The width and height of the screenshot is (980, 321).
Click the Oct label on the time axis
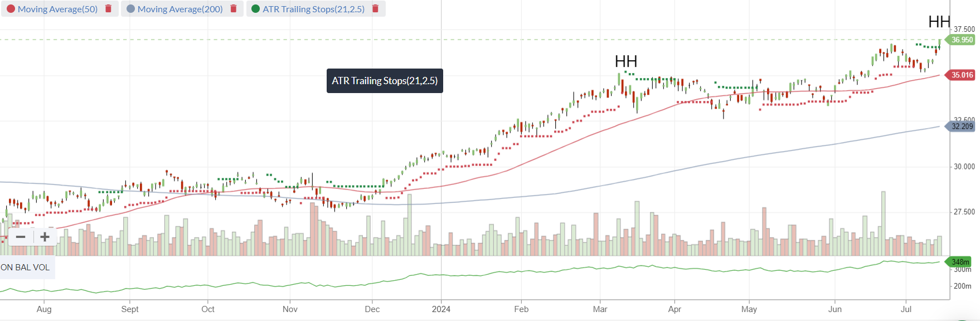click(x=208, y=309)
